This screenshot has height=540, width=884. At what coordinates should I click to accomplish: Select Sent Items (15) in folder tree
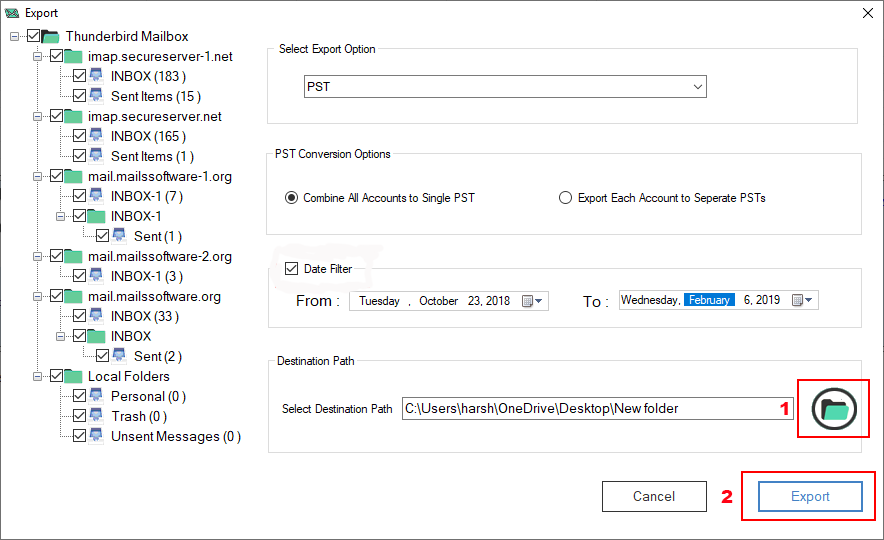pos(155,96)
